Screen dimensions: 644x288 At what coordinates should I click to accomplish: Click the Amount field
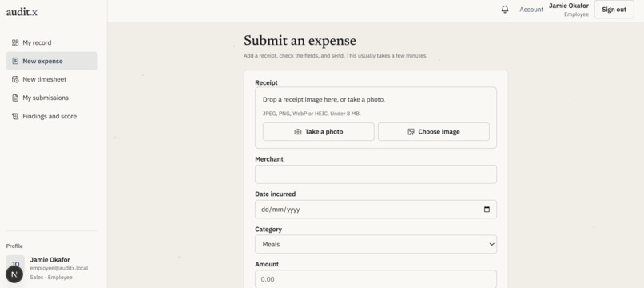click(x=376, y=279)
